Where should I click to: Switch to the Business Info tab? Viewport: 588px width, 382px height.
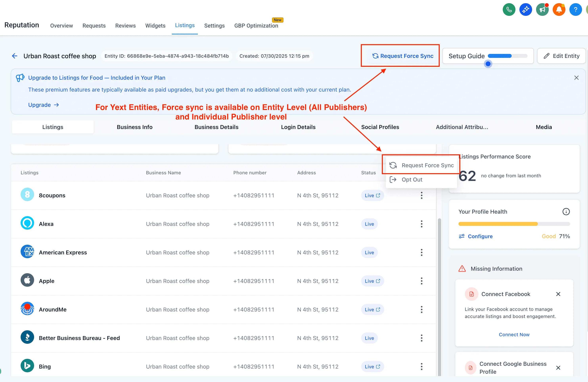point(134,127)
